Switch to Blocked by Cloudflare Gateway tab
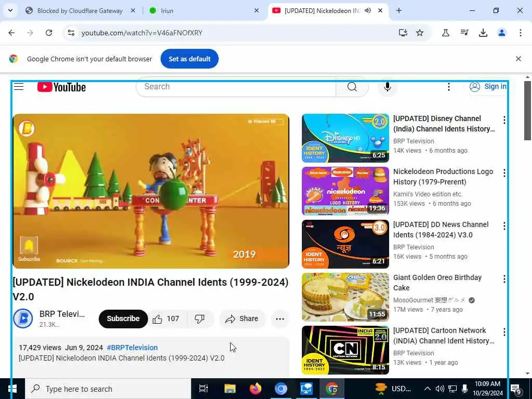Image resolution: width=532 pixels, height=399 pixels. (79, 10)
